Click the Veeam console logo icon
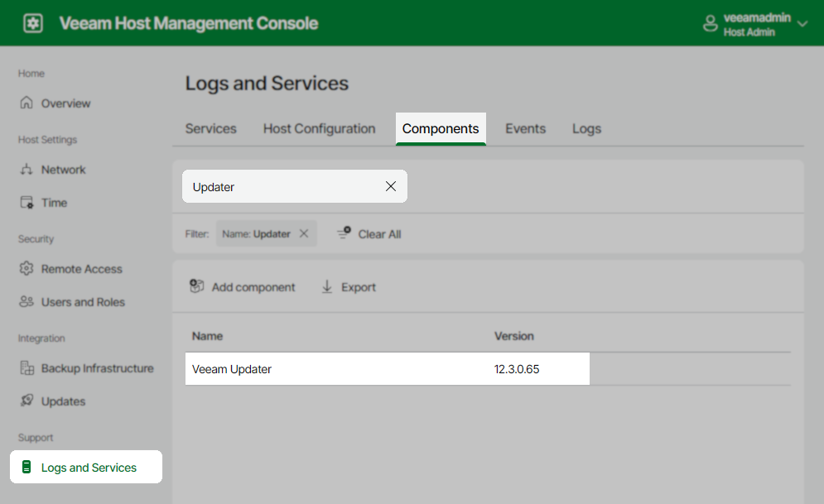This screenshot has height=504, width=824. coord(33,23)
